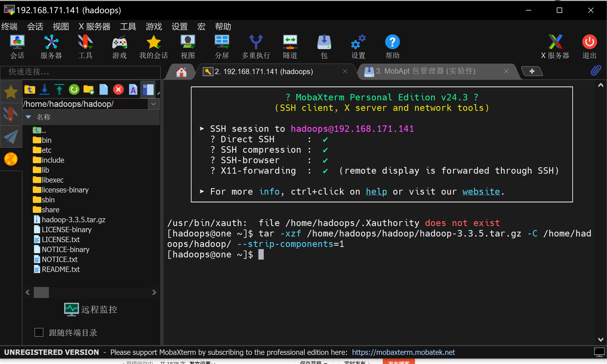The width and height of the screenshot is (607, 364).
Task: Collapse the 名称 column sort triangle
Action: (x=28, y=117)
